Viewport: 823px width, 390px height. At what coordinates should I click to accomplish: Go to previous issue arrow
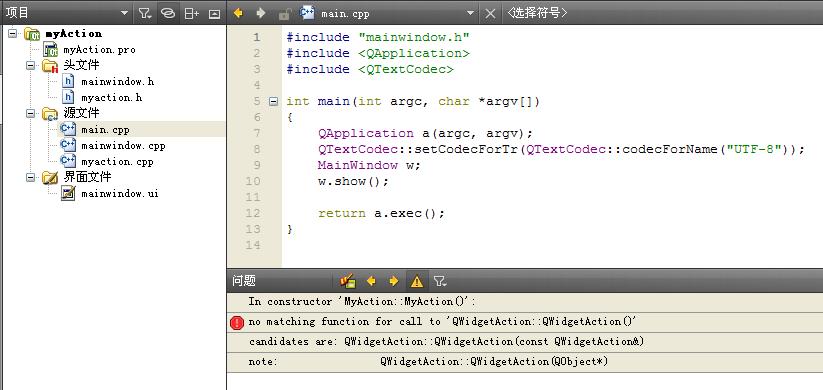point(371,281)
